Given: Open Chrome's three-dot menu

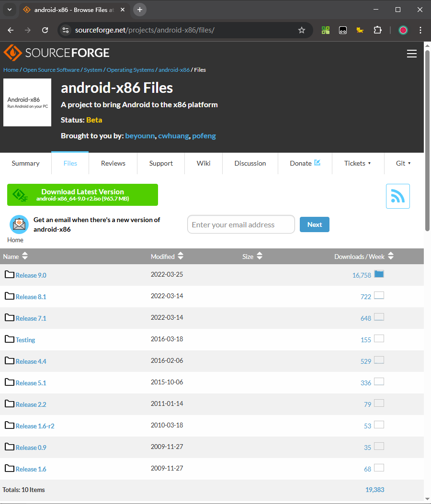Looking at the screenshot, I should [420, 30].
